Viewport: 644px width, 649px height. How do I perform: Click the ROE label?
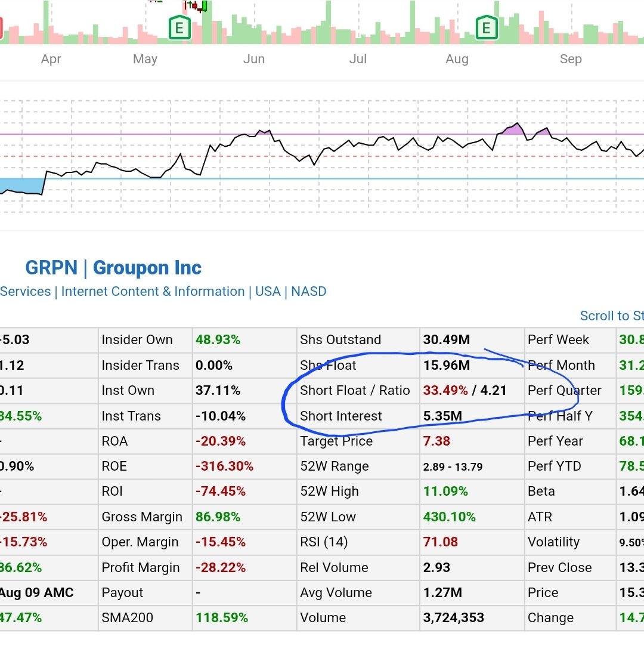click(x=114, y=466)
